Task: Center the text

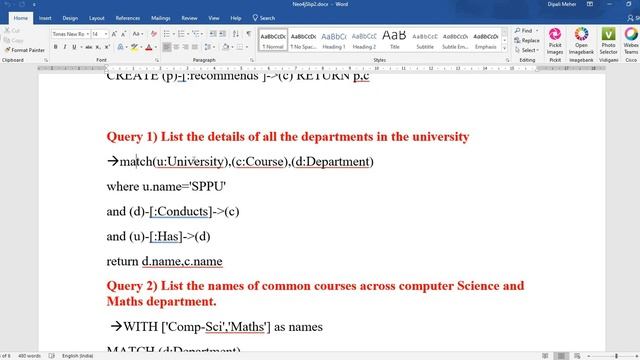Action: (x=176, y=47)
